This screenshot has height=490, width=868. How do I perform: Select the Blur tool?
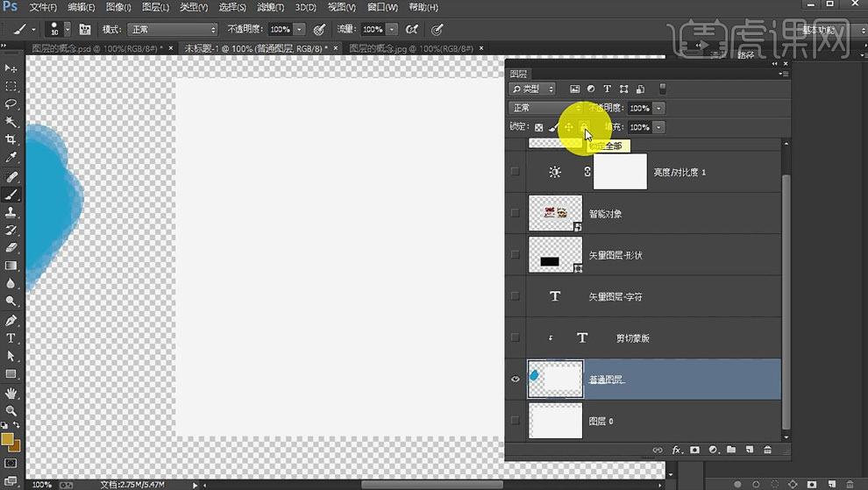pos(11,283)
